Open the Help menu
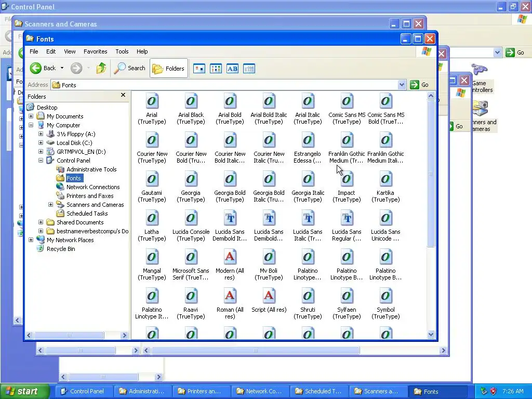 pyautogui.click(x=142, y=51)
